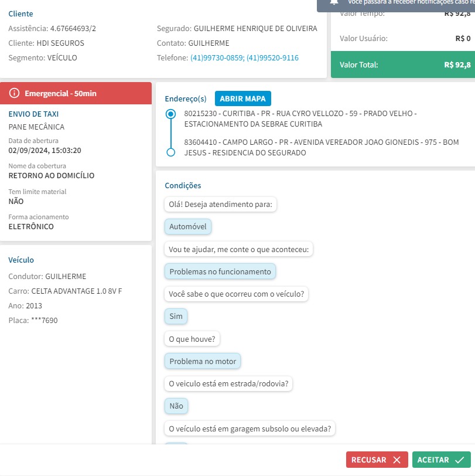Click the checkmark icon on ACEITAR
475x476 pixels.
459,460
